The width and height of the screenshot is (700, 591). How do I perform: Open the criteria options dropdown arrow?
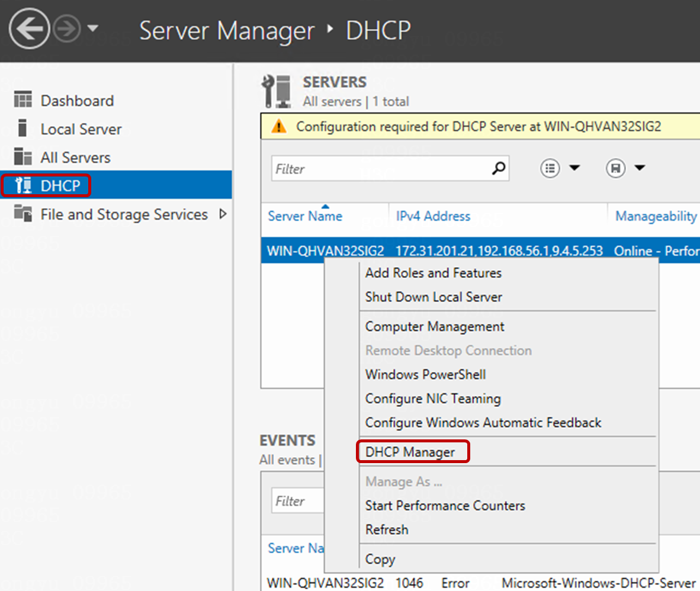(574, 168)
